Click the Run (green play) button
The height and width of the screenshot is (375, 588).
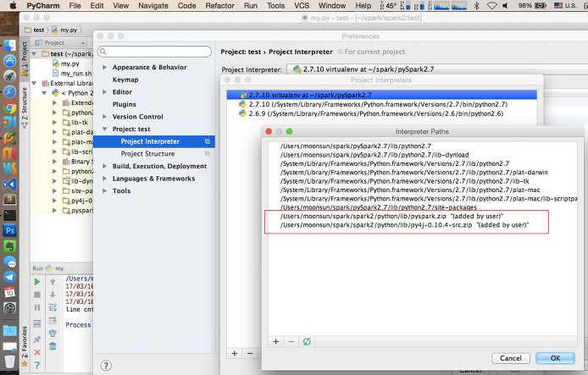37,282
